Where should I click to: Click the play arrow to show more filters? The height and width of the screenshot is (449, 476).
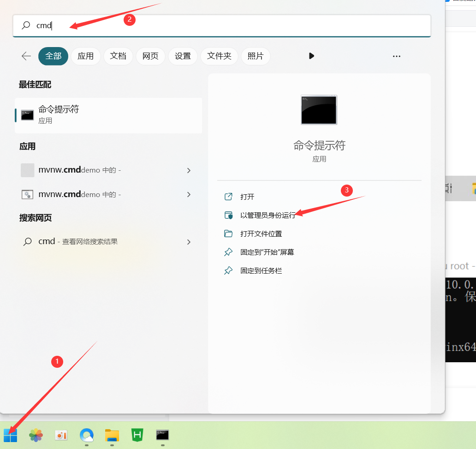coord(311,56)
